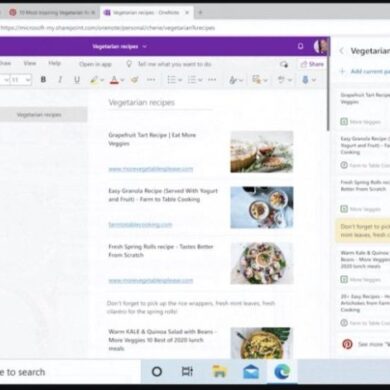Open the Mail app on the taskbar

pyautogui.click(x=251, y=371)
